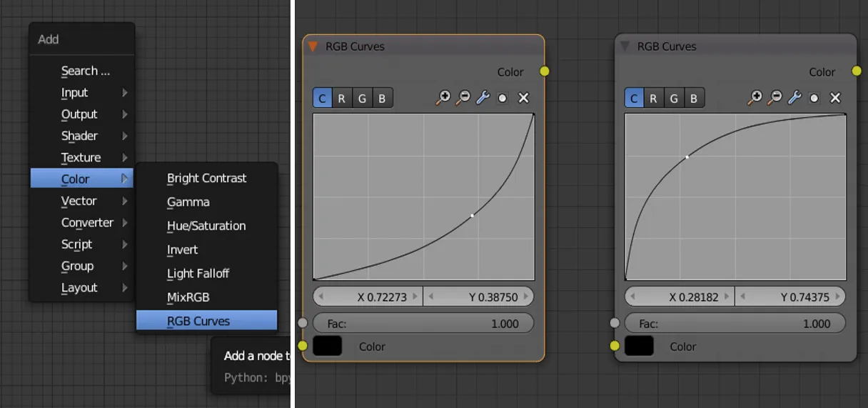The height and width of the screenshot is (408, 868).
Task: Select curve control point on left graph
Action: point(473,215)
